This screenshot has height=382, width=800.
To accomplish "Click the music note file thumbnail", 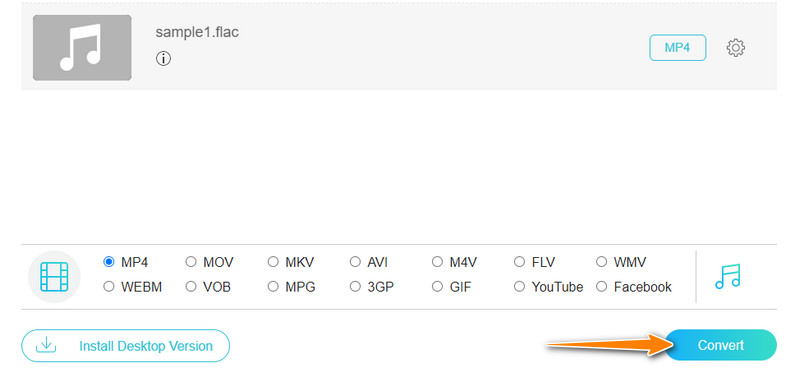I will pos(82,47).
